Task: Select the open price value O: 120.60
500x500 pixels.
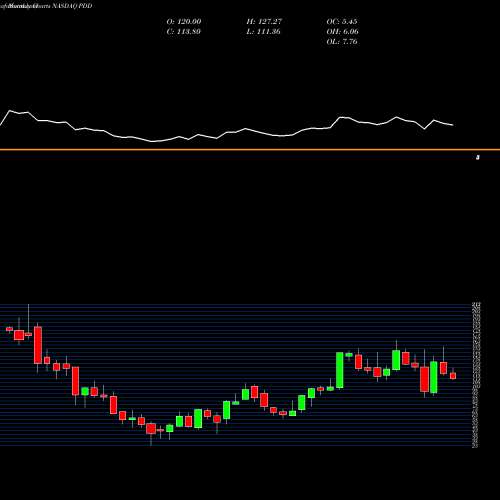Action: pos(184,22)
